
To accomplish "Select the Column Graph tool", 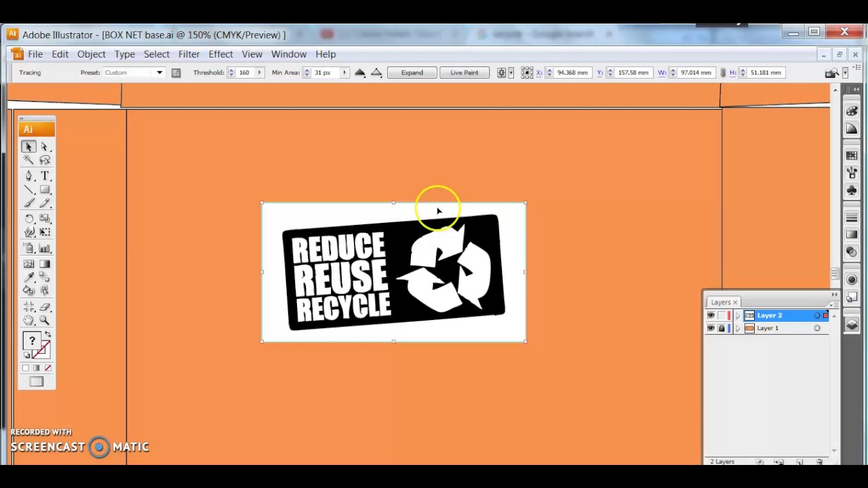I will 45,248.
